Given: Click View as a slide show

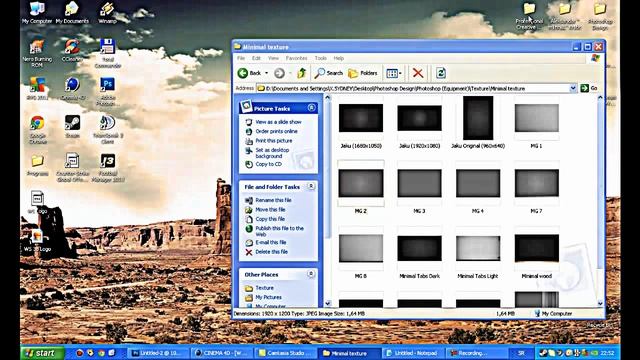Looking at the screenshot, I should pyautogui.click(x=278, y=122).
